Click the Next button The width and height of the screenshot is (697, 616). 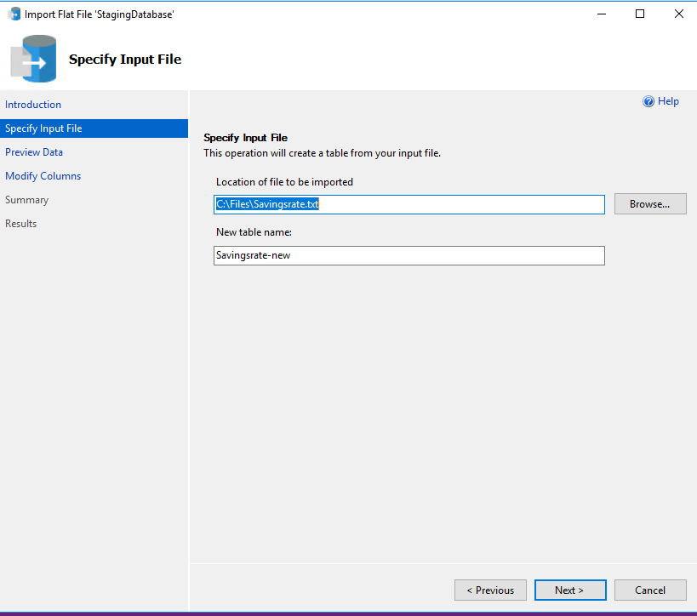(x=570, y=590)
